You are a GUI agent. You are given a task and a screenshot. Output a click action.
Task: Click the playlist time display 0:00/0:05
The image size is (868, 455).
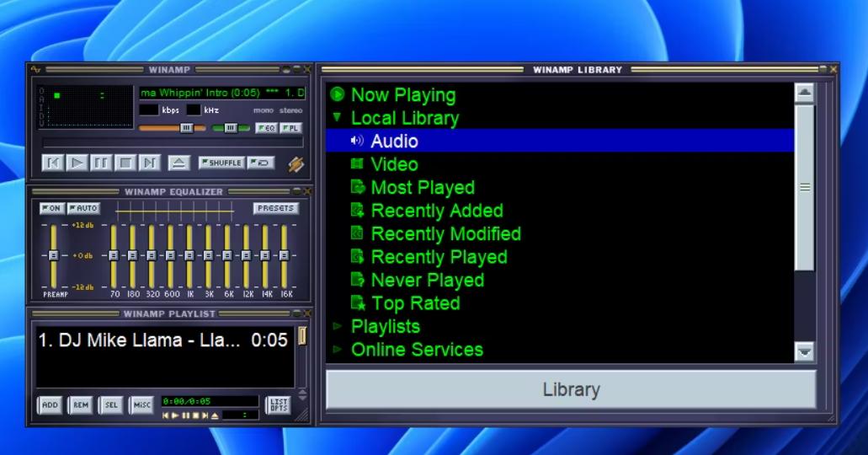(x=210, y=401)
